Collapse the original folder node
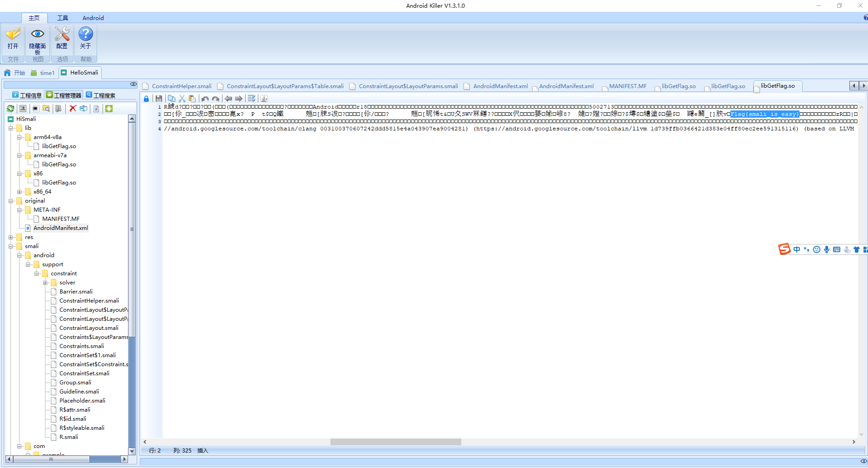868x468 pixels. point(11,201)
